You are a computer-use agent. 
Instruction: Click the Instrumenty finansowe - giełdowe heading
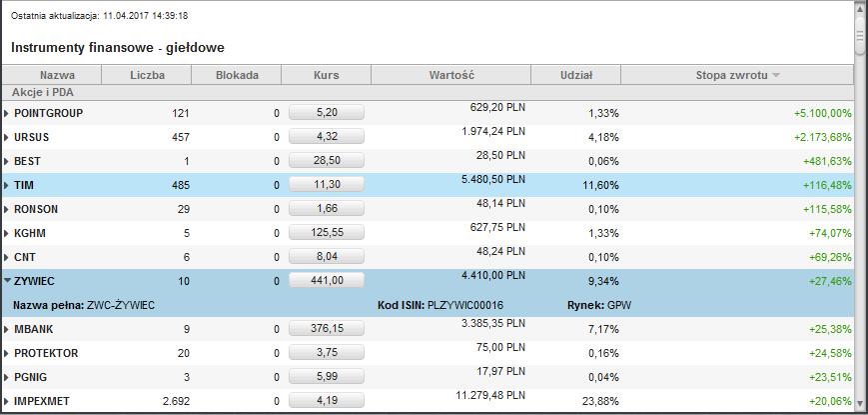point(117,48)
